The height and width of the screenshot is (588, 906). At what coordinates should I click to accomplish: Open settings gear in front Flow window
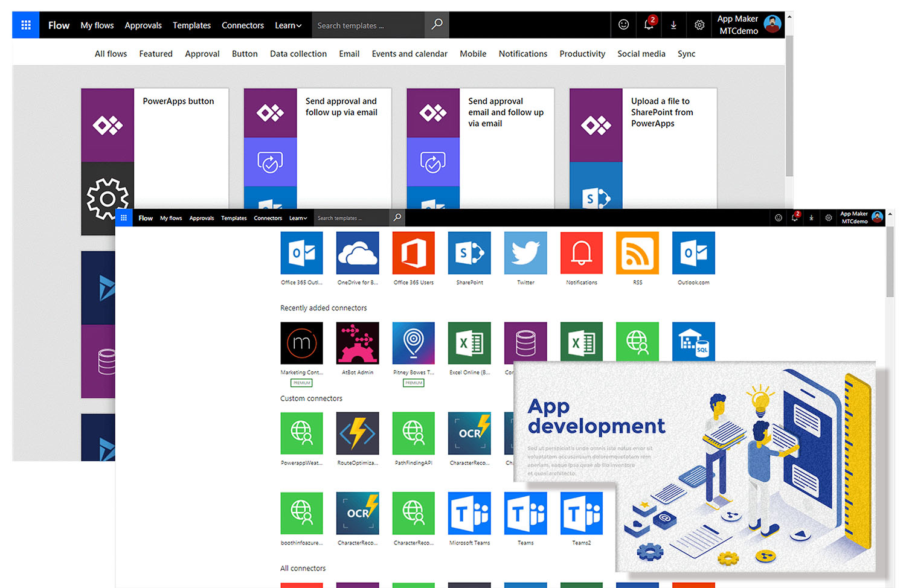coord(829,218)
